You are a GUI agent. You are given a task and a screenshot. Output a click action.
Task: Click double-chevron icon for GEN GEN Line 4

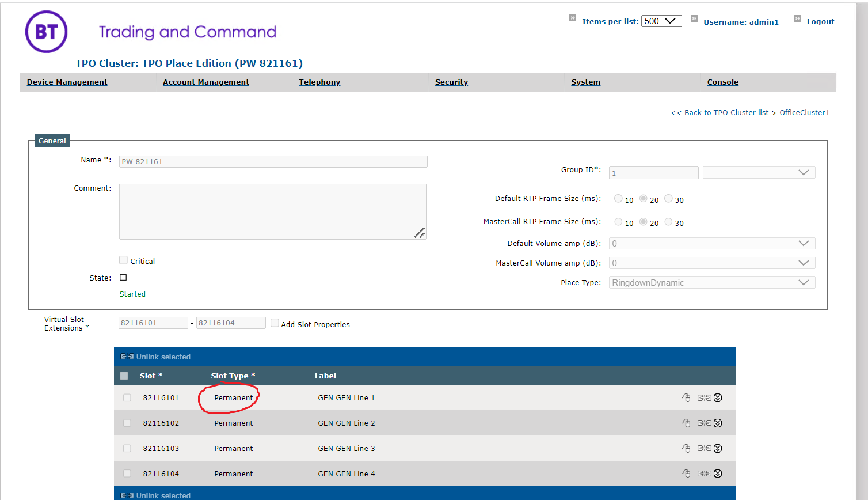tap(718, 474)
